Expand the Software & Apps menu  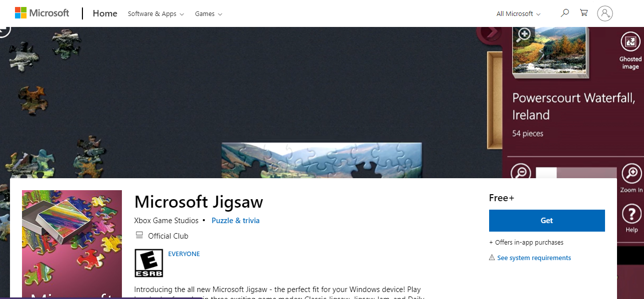156,14
